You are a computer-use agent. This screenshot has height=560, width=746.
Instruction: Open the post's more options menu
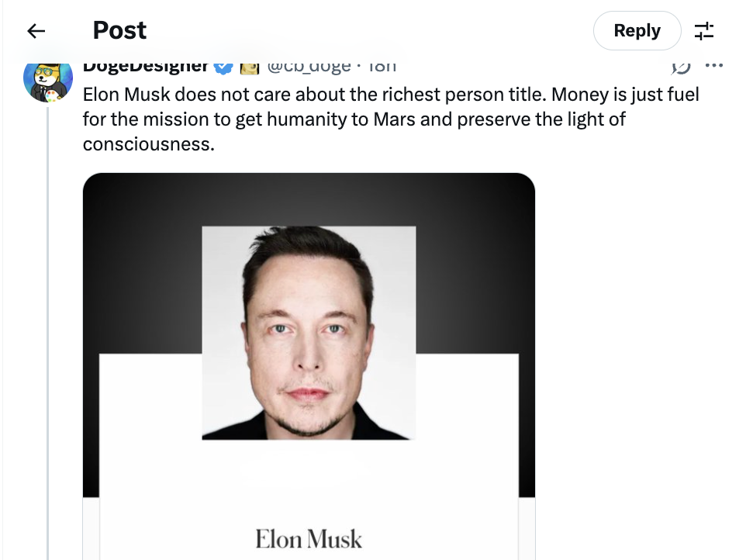click(x=714, y=66)
